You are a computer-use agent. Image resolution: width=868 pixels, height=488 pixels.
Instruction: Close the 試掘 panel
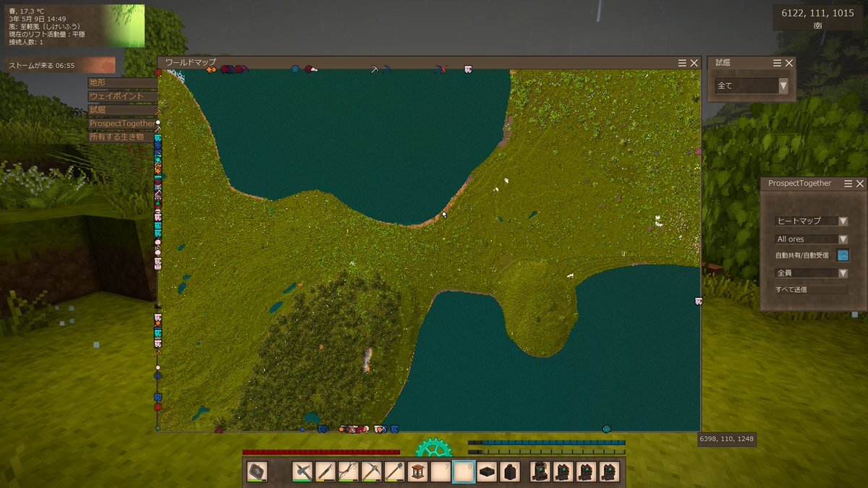(x=789, y=63)
